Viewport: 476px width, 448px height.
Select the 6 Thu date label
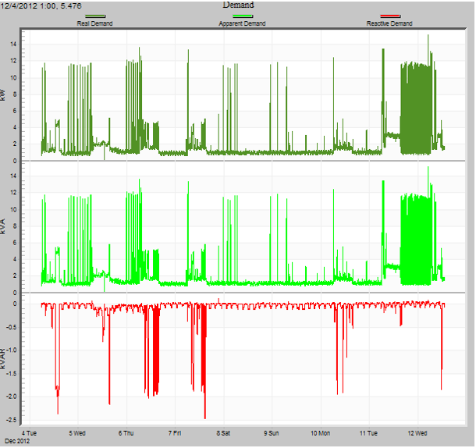[126, 432]
